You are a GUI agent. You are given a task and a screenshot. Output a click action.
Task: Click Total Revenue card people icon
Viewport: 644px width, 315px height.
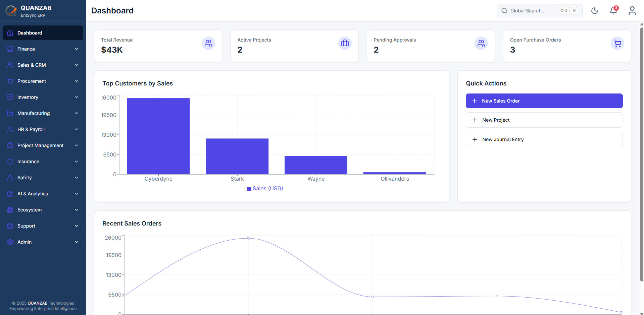coord(208,43)
